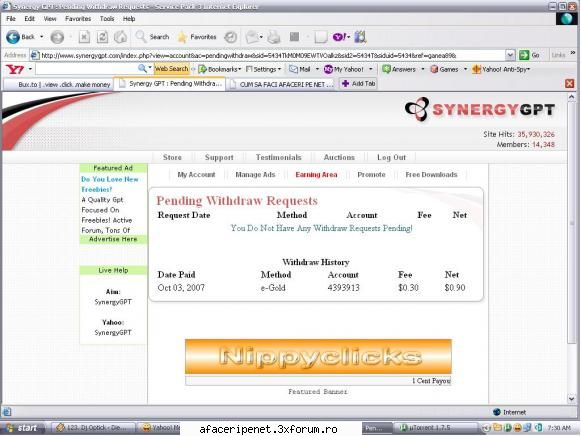Open the Favorites star icon
The image size is (581, 436).
click(182, 37)
